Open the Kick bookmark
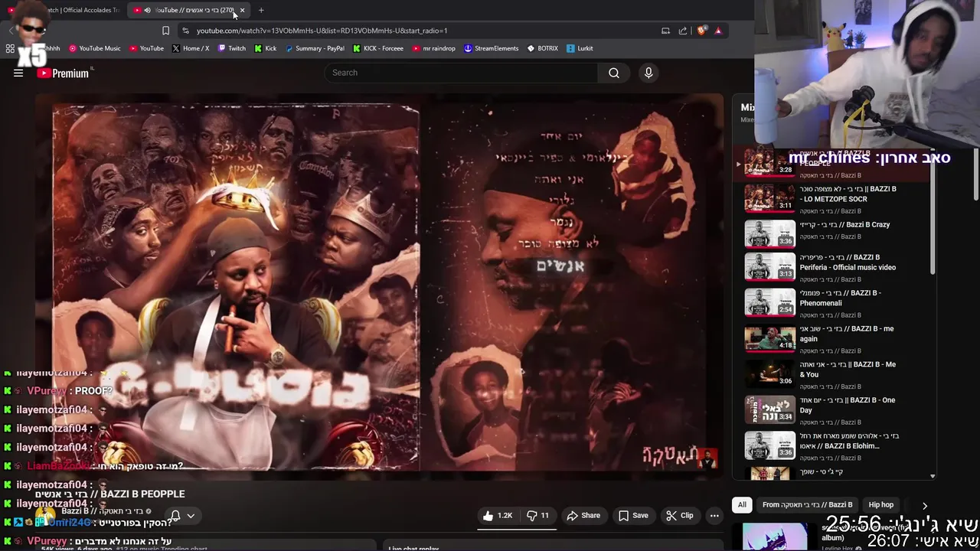 266,48
